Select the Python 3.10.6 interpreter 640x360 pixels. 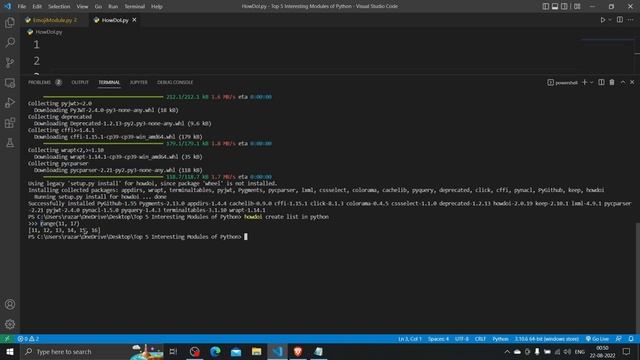[x=546, y=339]
